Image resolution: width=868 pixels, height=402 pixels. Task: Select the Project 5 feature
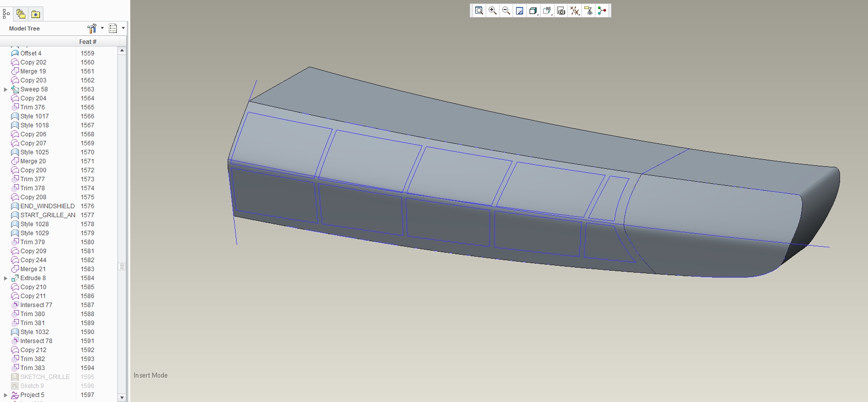click(32, 395)
